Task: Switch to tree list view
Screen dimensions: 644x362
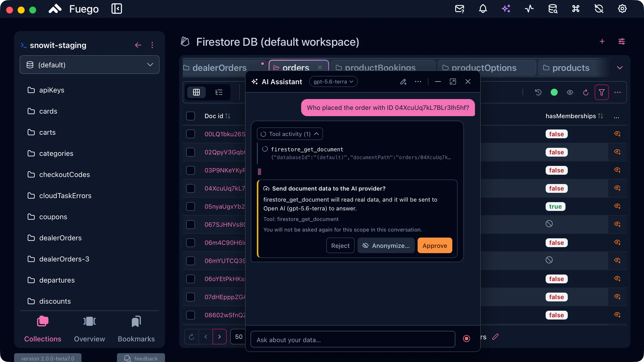Action: (219, 92)
